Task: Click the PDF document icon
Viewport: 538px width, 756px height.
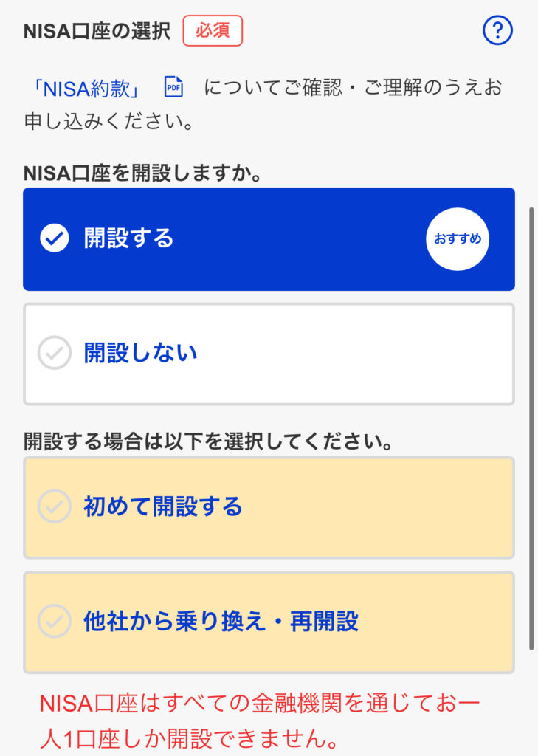Action: pos(173,87)
